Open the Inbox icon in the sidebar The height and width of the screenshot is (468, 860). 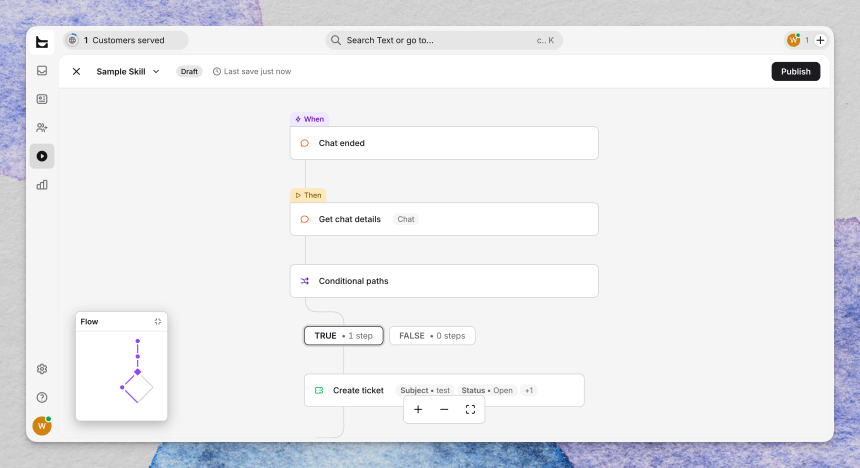tap(42, 71)
